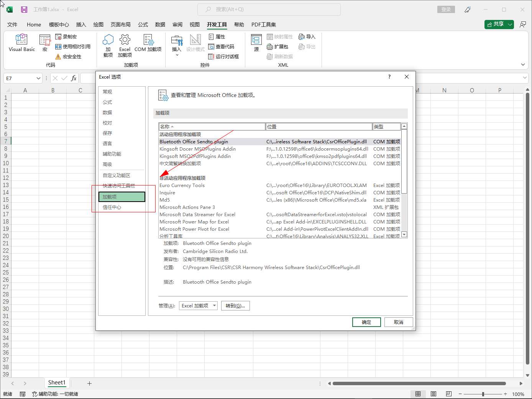532x399 pixels.
Task: Expand the formula bar
Action: pyautogui.click(x=525, y=78)
